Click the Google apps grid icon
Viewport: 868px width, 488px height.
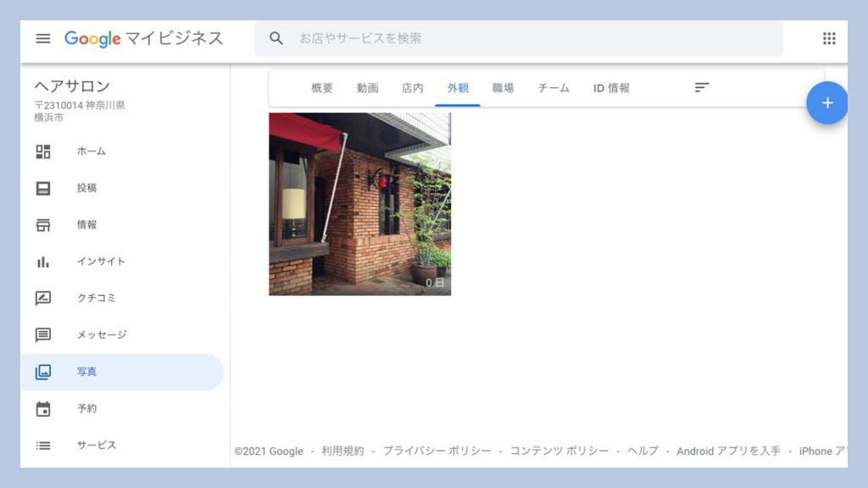coord(828,39)
